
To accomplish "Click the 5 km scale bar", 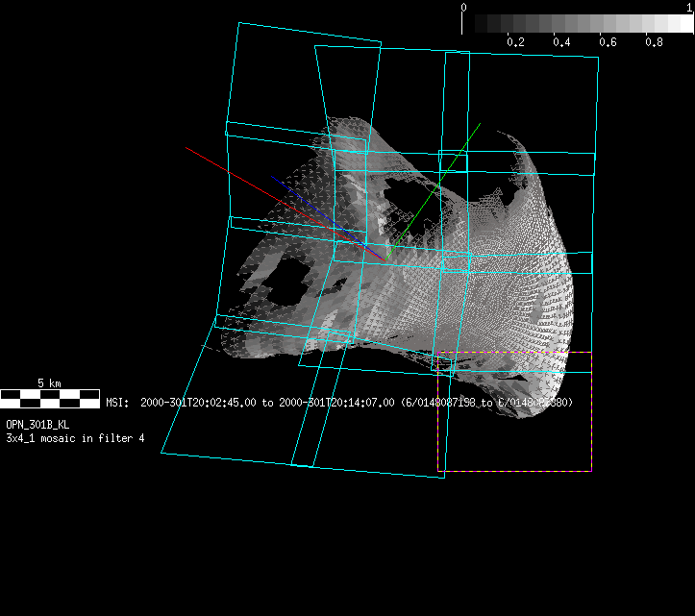I will tap(49, 395).
